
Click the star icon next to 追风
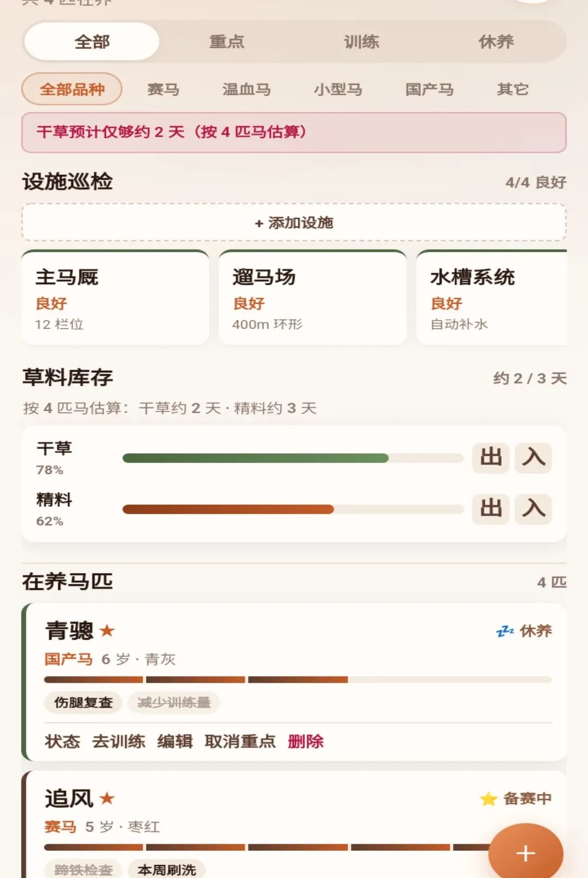[x=107, y=799]
